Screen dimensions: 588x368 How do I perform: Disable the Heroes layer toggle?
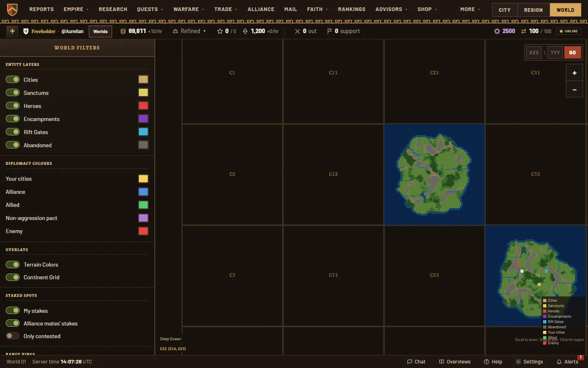click(x=13, y=105)
